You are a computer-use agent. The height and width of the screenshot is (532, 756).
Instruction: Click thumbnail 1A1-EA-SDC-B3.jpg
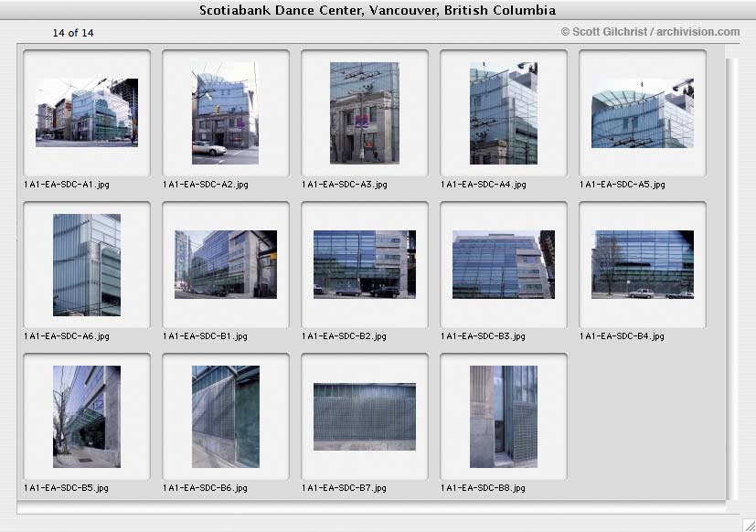coord(504,264)
